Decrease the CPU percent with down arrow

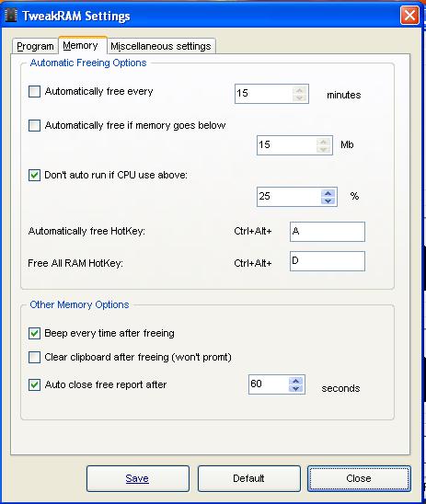click(x=328, y=200)
